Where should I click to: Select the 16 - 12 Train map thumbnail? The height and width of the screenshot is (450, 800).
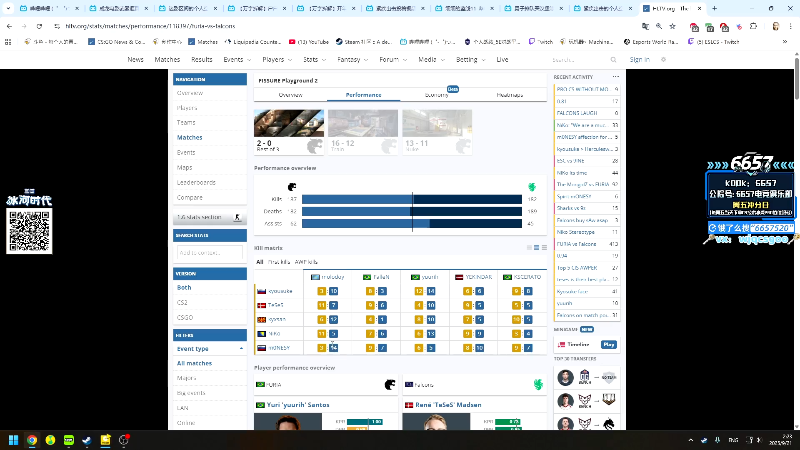[363, 132]
